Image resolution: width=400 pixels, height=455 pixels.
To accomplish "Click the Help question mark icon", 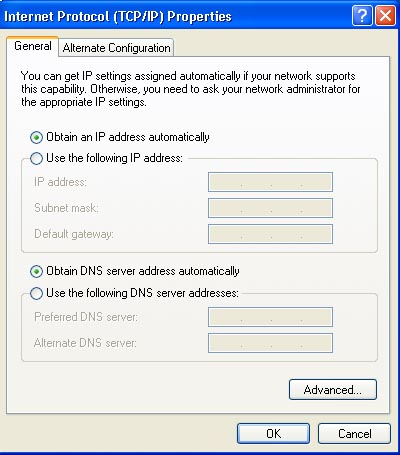I will pos(362,15).
